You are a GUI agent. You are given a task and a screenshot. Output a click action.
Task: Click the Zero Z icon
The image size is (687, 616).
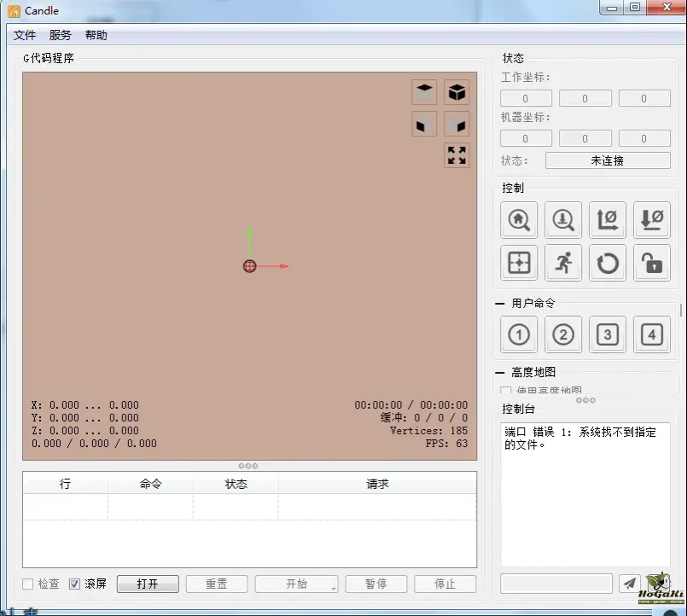click(652, 219)
